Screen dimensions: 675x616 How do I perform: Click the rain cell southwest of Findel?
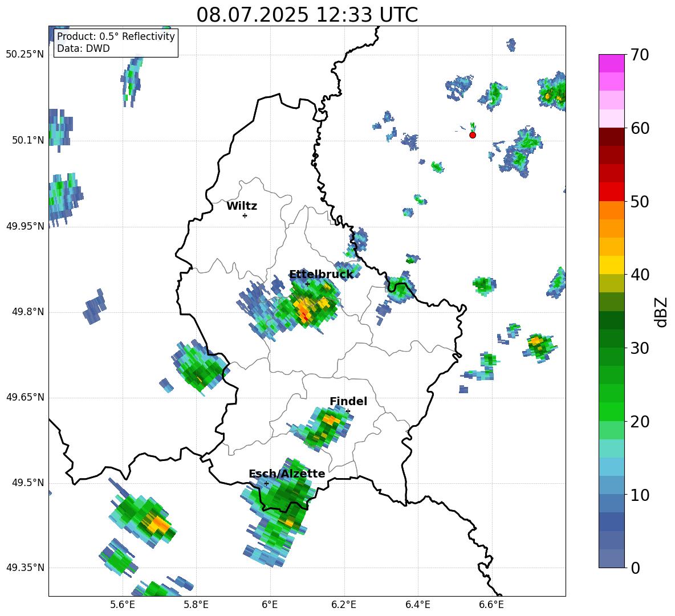click(322, 429)
